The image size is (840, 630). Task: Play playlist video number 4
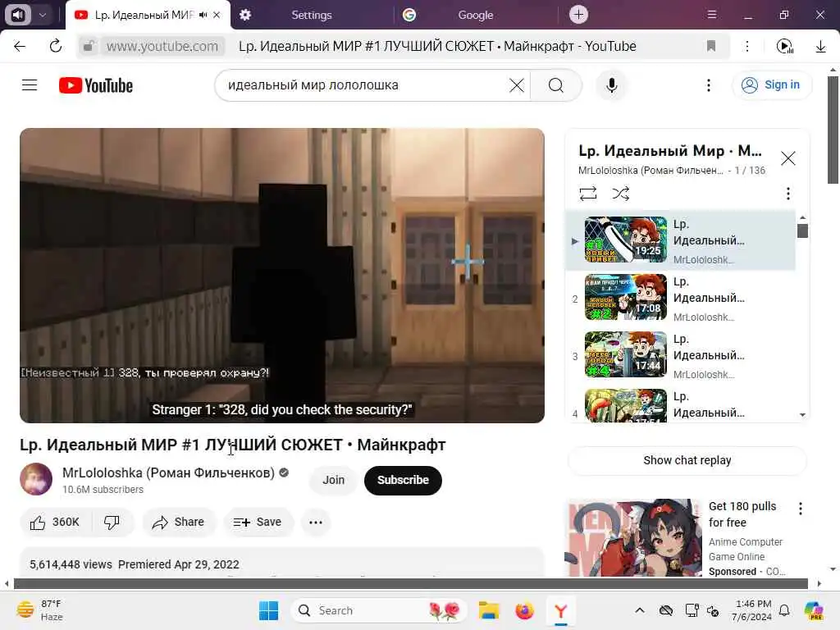[x=680, y=405]
